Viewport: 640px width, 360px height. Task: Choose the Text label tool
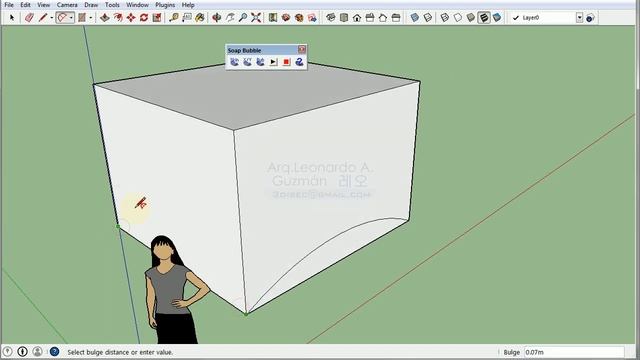tap(187, 18)
